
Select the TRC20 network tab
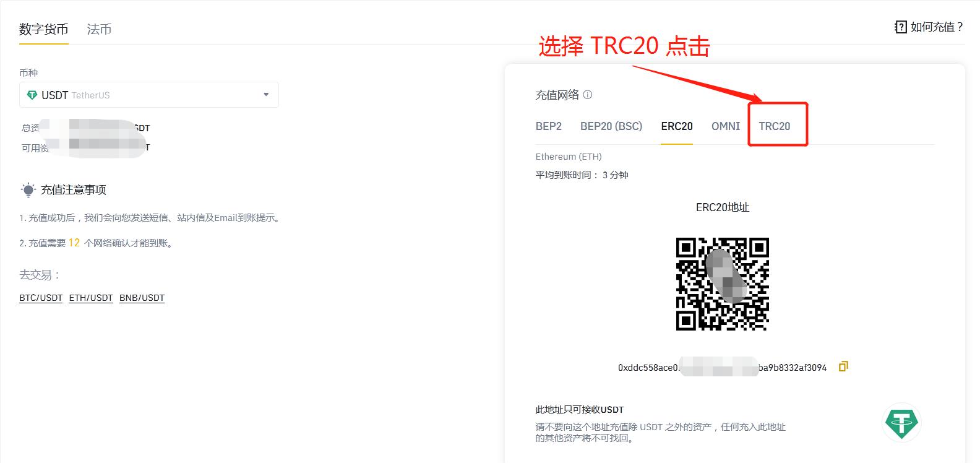pyautogui.click(x=775, y=126)
